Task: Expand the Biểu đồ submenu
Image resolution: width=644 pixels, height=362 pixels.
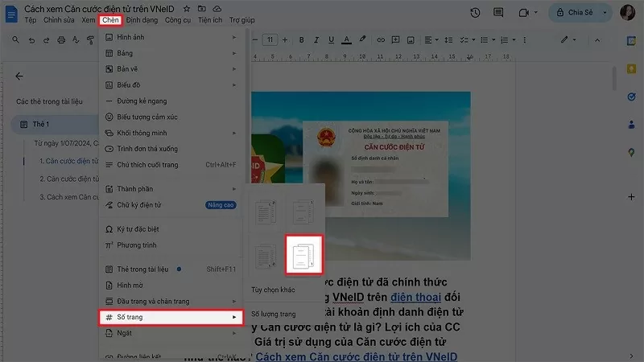Action: (171, 85)
